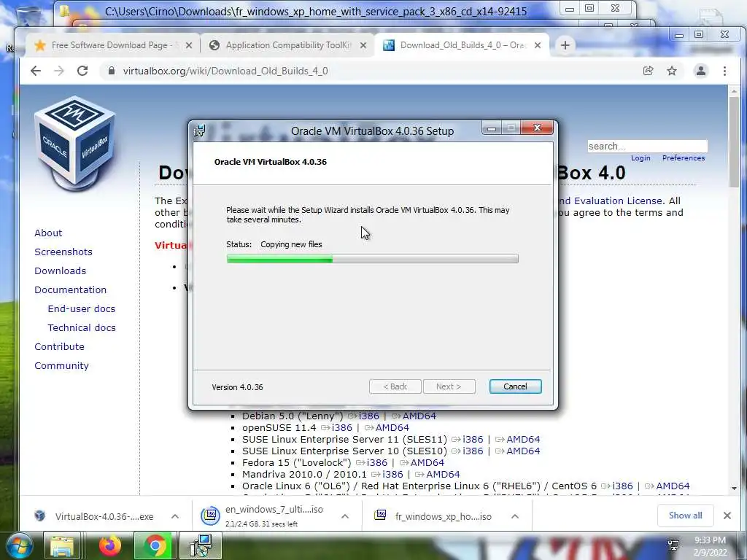Open the Login link
Screen dimensions: 747x560
(x=640, y=158)
